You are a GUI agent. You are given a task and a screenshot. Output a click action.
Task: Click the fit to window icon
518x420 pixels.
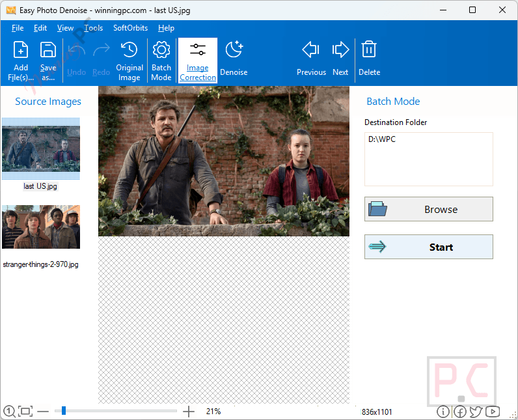click(x=25, y=412)
